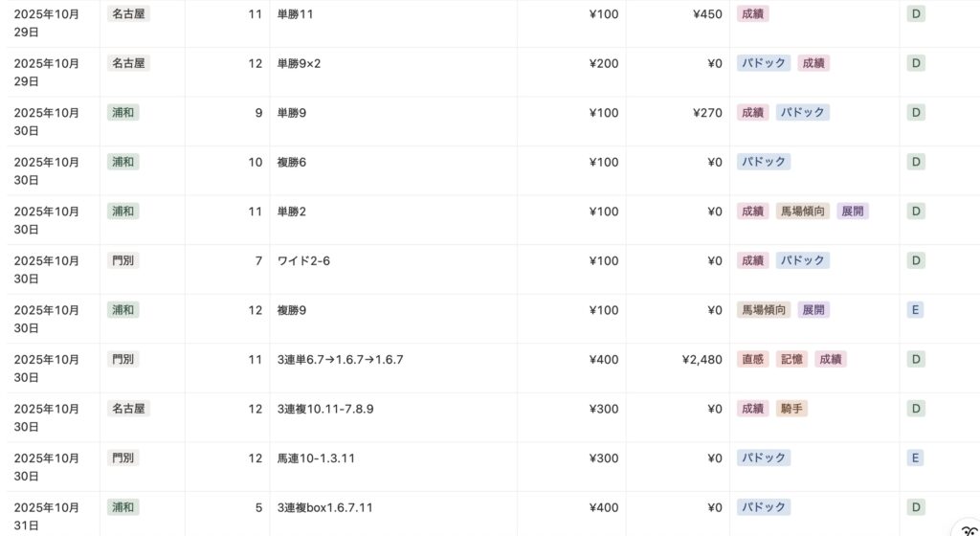This screenshot has width=980, height=536.
Task: Click the ¥450 payout cell
Action: (x=707, y=14)
